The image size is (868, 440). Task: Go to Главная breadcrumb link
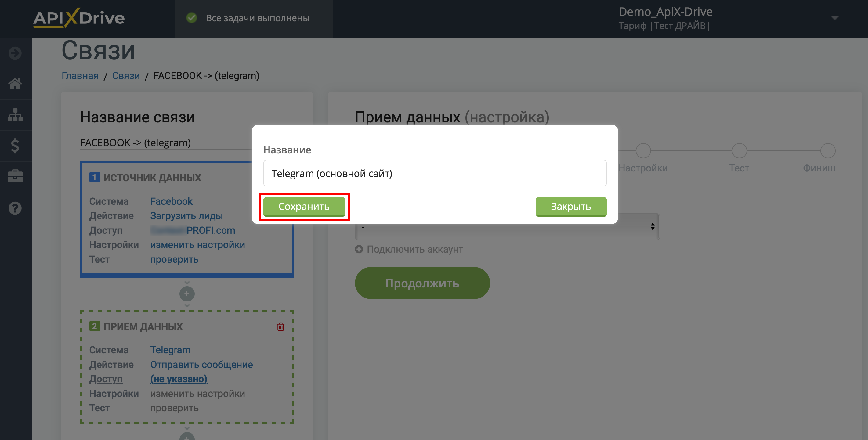tap(80, 75)
